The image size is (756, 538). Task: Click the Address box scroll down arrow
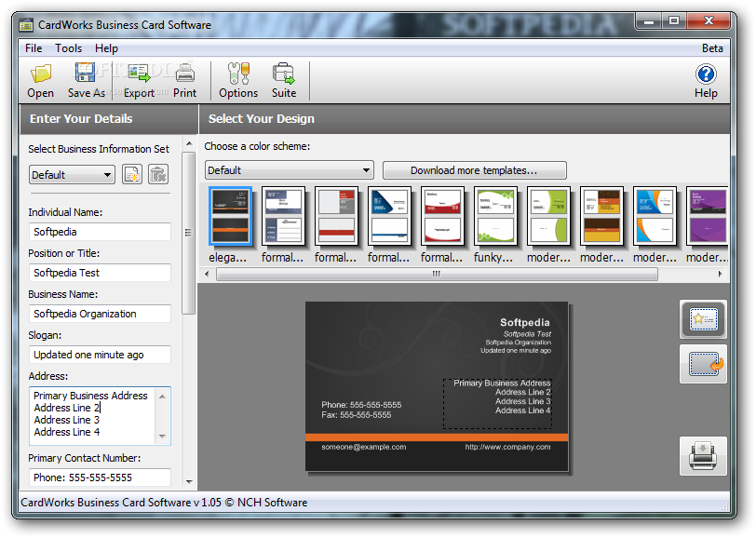pos(163,437)
